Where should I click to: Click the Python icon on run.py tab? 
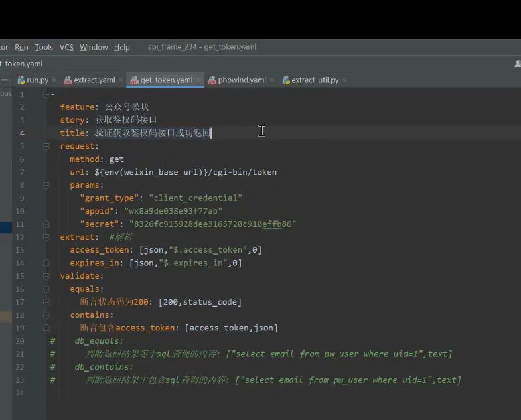coord(21,80)
